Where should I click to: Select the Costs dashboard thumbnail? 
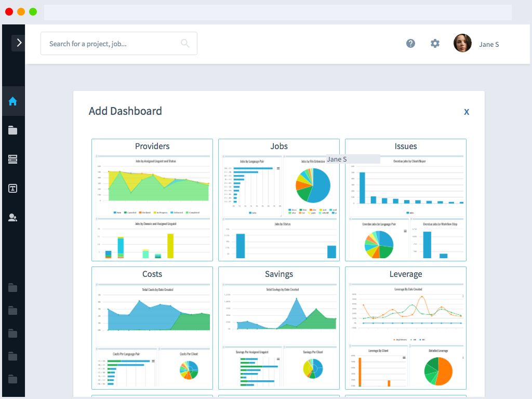tap(152, 328)
